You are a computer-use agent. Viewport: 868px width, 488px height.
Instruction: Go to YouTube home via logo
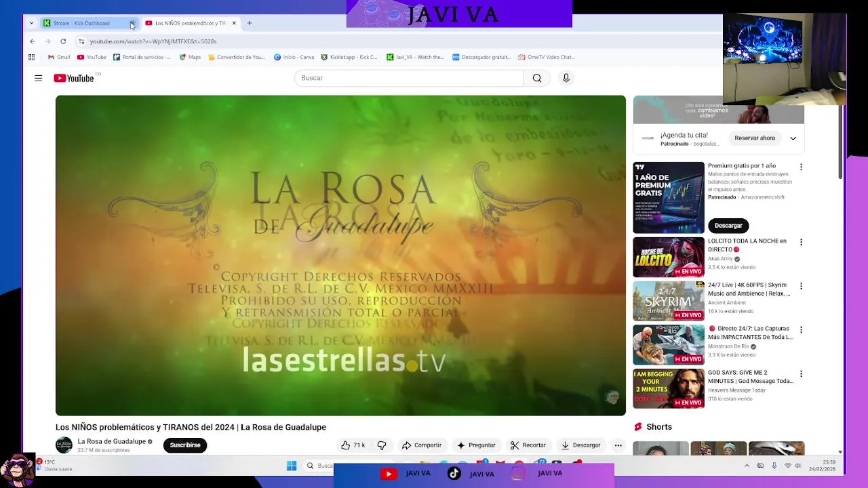coord(74,78)
